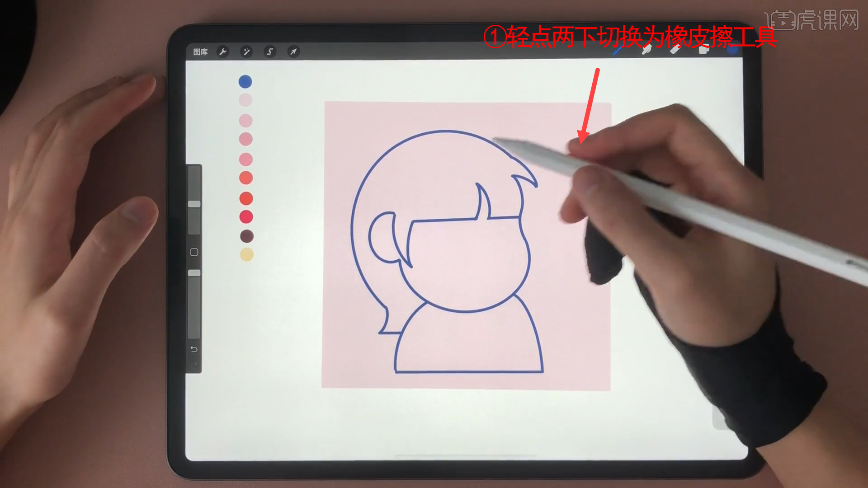Open the 图库 gallery

pos(200,52)
